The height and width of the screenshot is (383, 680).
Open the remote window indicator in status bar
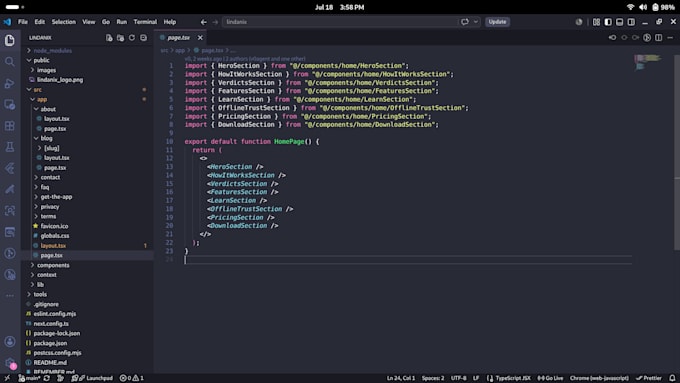tap(7, 378)
